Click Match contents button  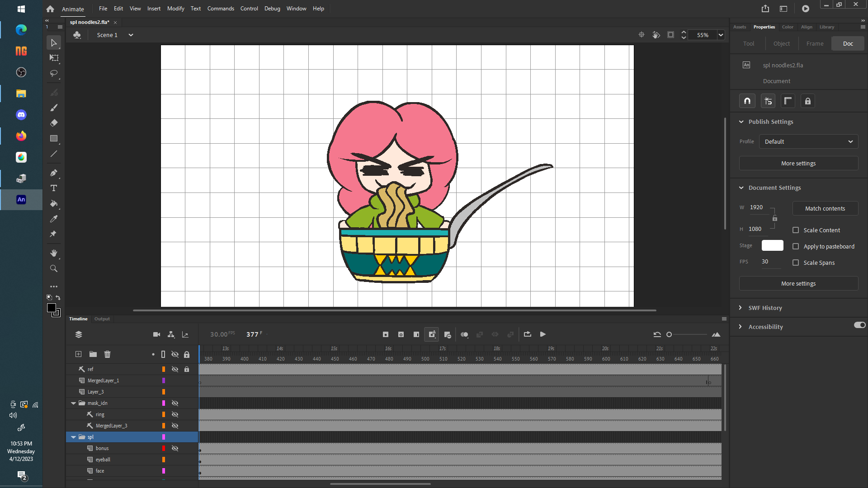click(x=825, y=208)
